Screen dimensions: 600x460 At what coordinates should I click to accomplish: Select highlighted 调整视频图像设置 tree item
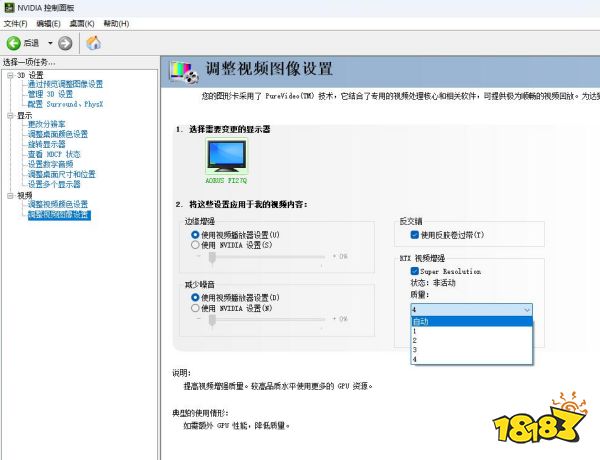point(59,215)
